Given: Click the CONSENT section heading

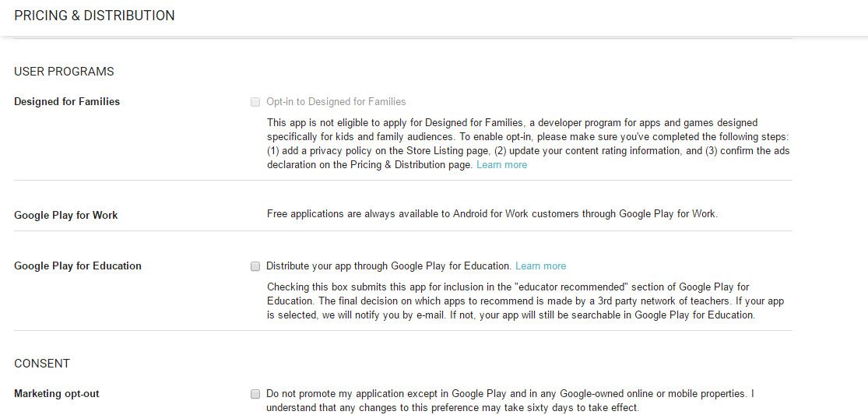Looking at the screenshot, I should tap(42, 364).
